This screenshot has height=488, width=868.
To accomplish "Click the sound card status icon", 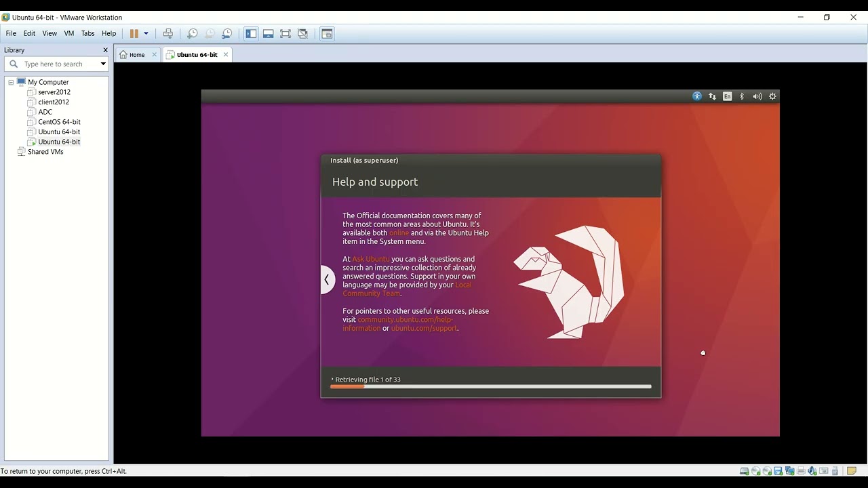I will point(812,471).
